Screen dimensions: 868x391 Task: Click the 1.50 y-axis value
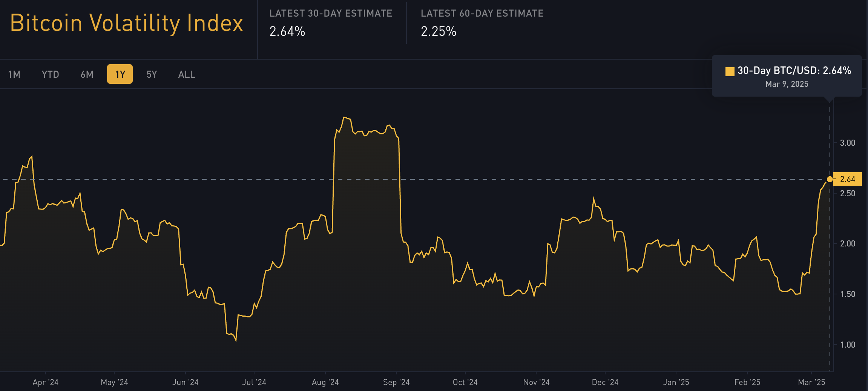click(848, 294)
